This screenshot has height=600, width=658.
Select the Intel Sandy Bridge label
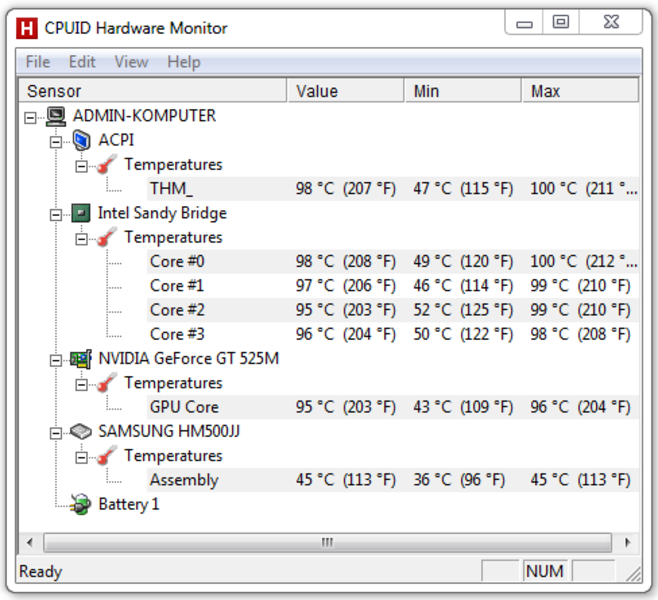162,213
